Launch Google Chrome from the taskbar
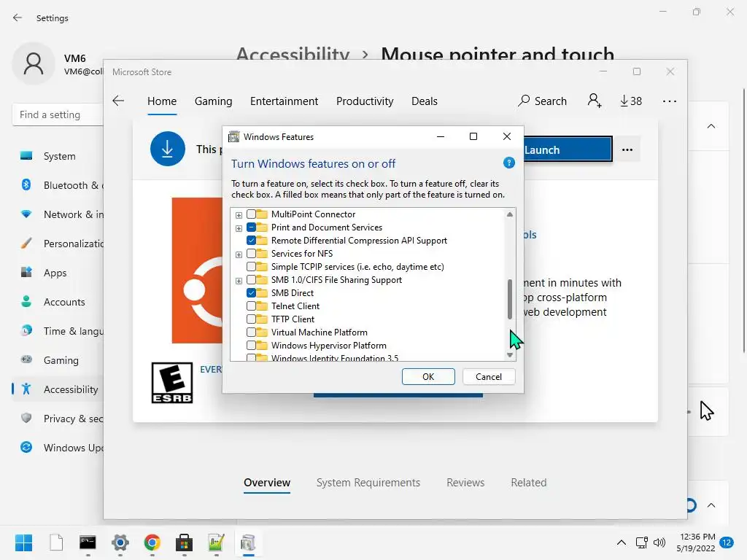747x560 pixels. pos(152,542)
